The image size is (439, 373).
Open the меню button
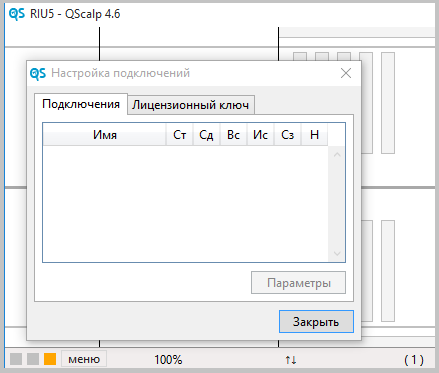pyautogui.click(x=84, y=359)
